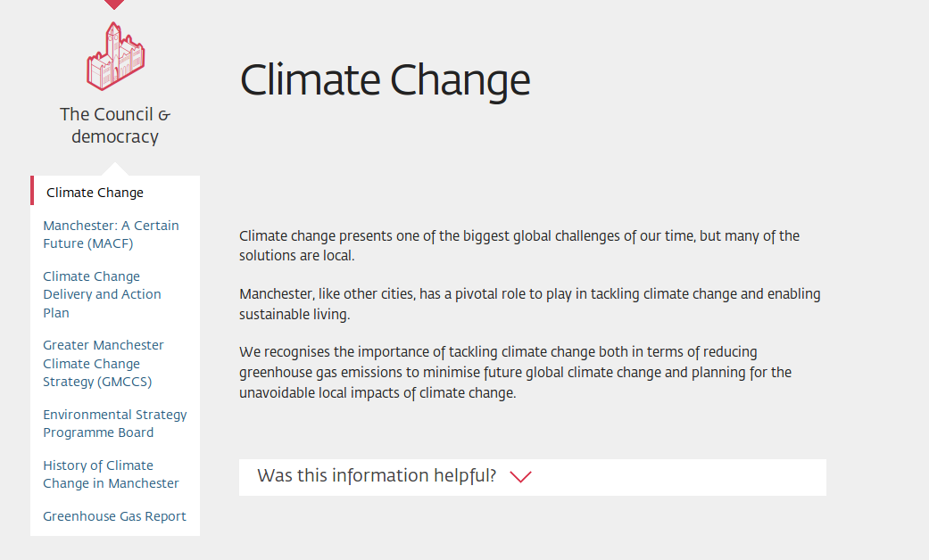Click the ampersand symbol in Council title
Viewport: 929px width, 560px height.
pos(163,115)
